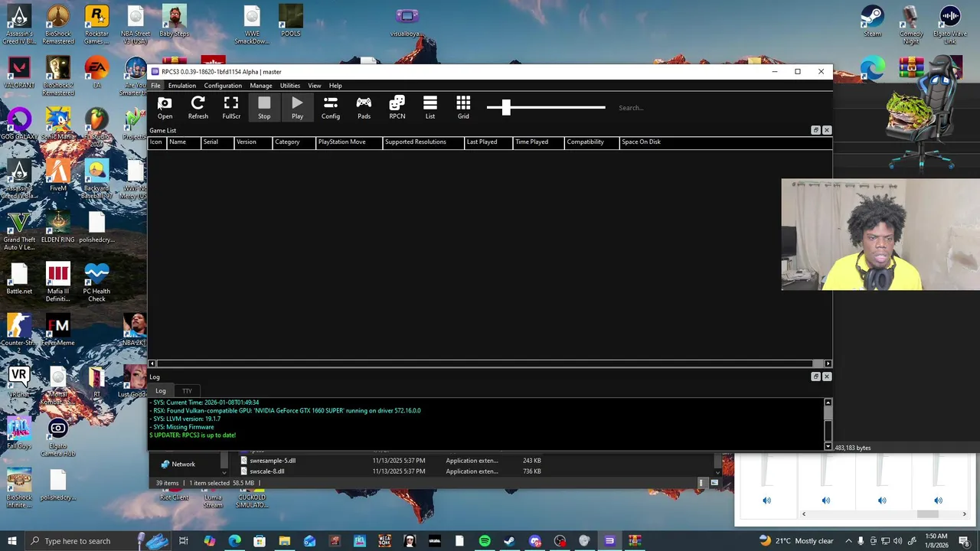Viewport: 980px width, 551px height.
Task: Close the Game List dock panel
Action: (x=826, y=130)
